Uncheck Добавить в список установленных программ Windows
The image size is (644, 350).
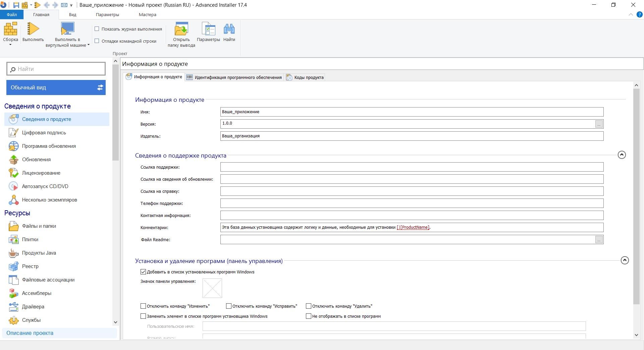click(x=143, y=272)
